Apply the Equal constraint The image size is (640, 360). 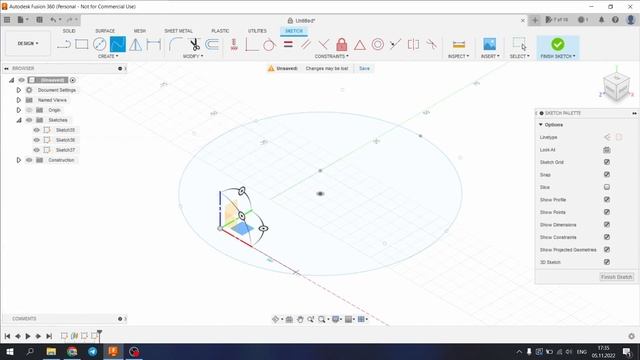pyautogui.click(x=288, y=44)
